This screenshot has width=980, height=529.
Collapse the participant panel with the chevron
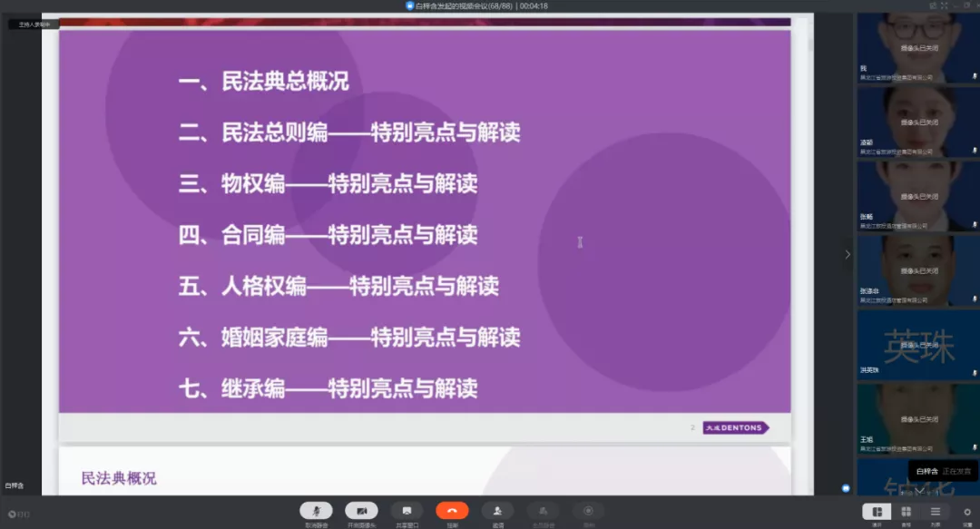tap(848, 254)
